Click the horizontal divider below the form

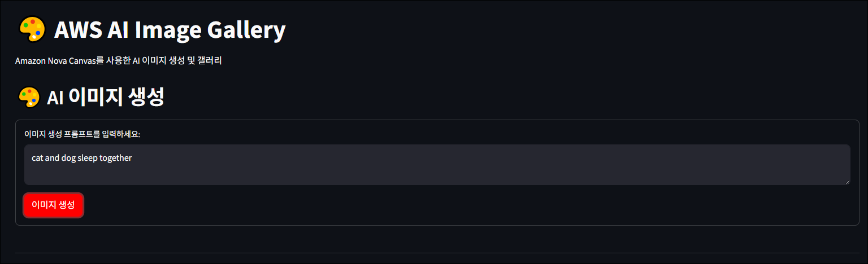[436, 253]
